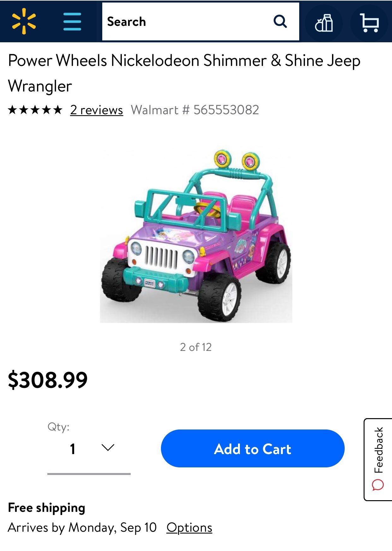Open the shopping cart
Viewport: 392px width, 551px height.
tap(369, 23)
